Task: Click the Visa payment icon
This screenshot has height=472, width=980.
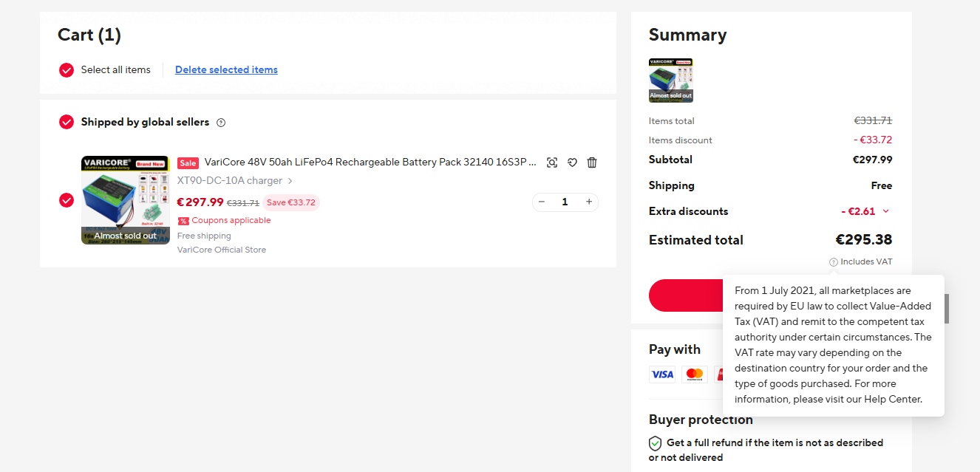Action: (x=662, y=374)
